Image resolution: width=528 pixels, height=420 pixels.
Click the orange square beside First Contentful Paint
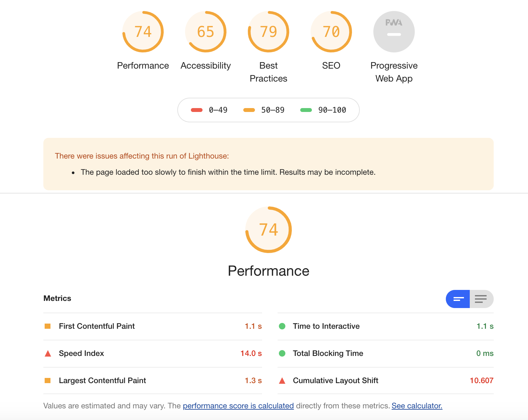[x=48, y=326]
